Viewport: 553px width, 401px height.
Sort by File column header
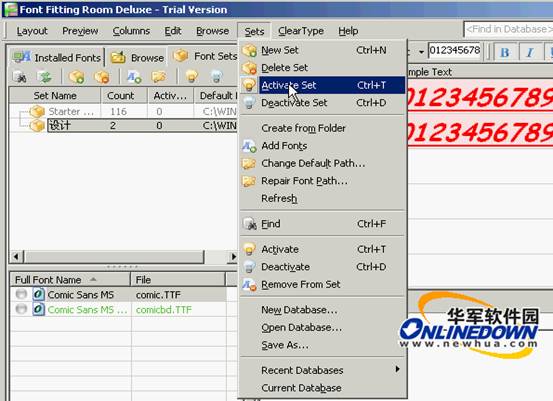tap(178, 280)
